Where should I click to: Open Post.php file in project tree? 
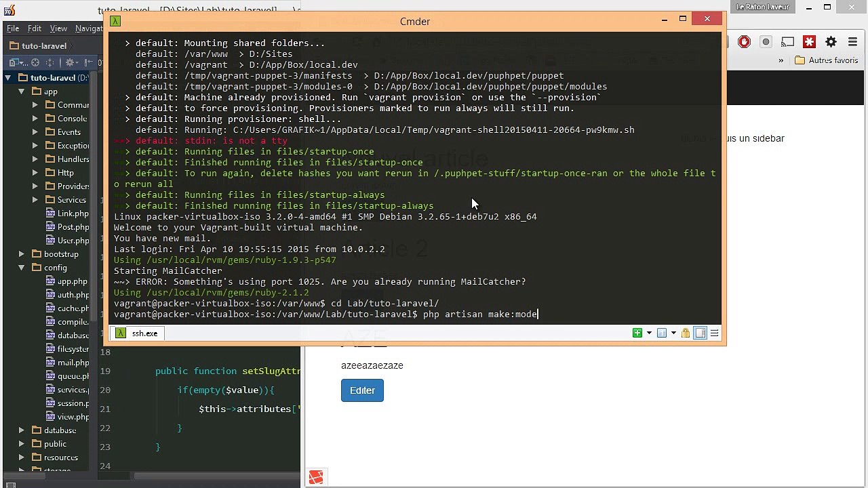[x=67, y=227]
